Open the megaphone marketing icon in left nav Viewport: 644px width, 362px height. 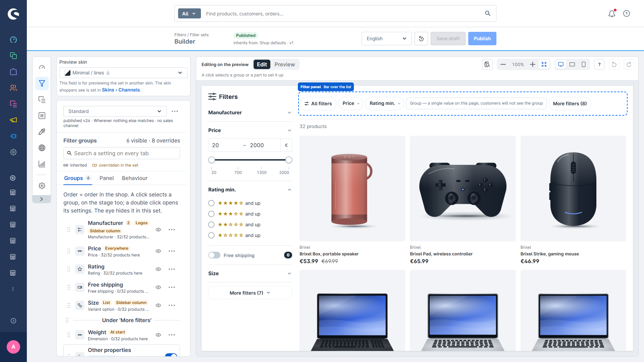click(13, 120)
